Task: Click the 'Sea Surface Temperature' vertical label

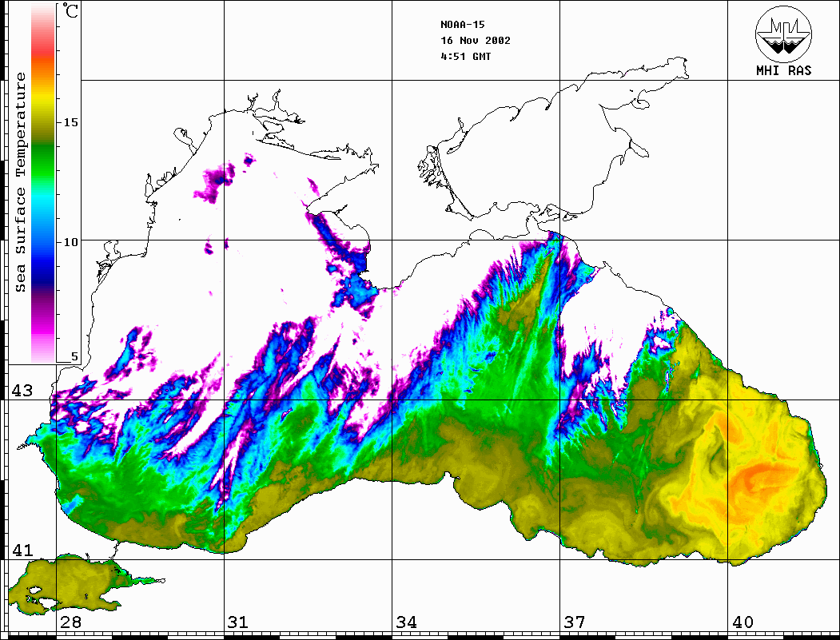Action: click(x=20, y=182)
